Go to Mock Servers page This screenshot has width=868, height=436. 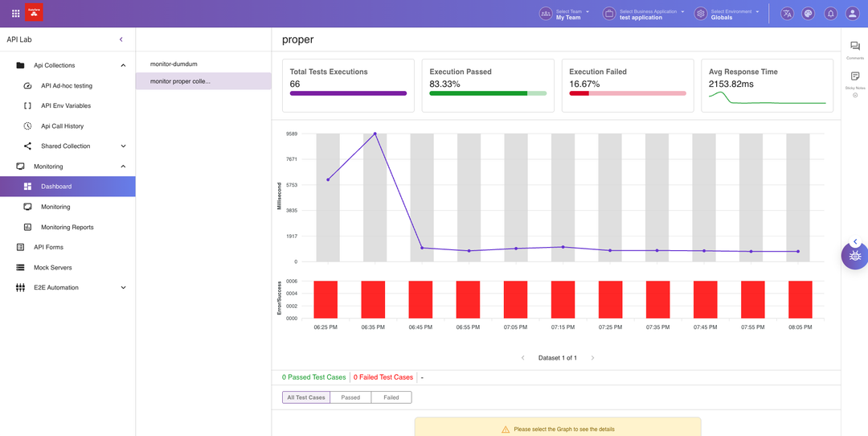tap(52, 268)
